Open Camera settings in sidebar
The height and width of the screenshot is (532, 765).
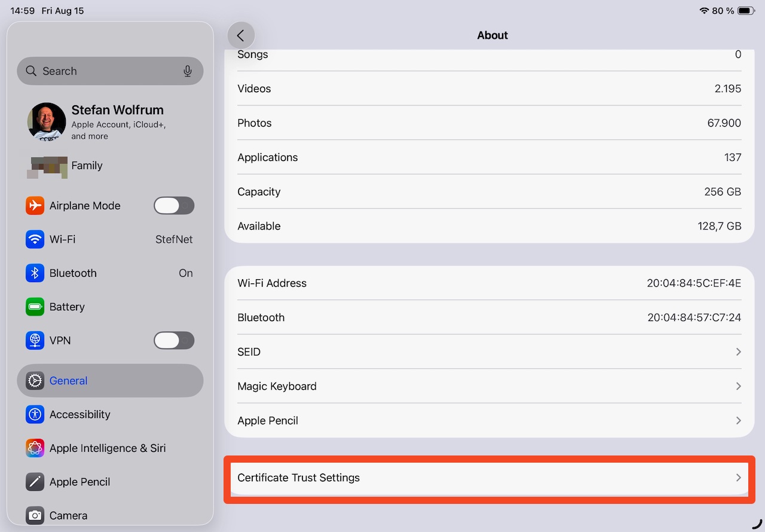pyautogui.click(x=110, y=515)
